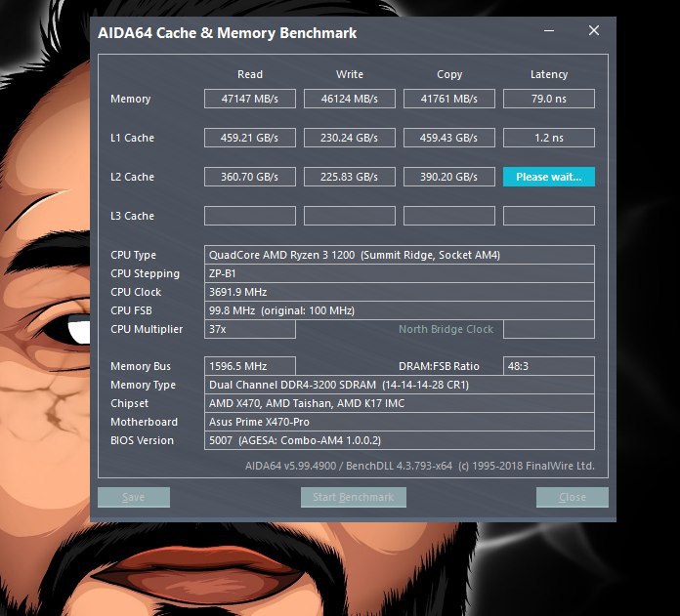Click the Copy column header
The image size is (680, 616).
coord(449,74)
